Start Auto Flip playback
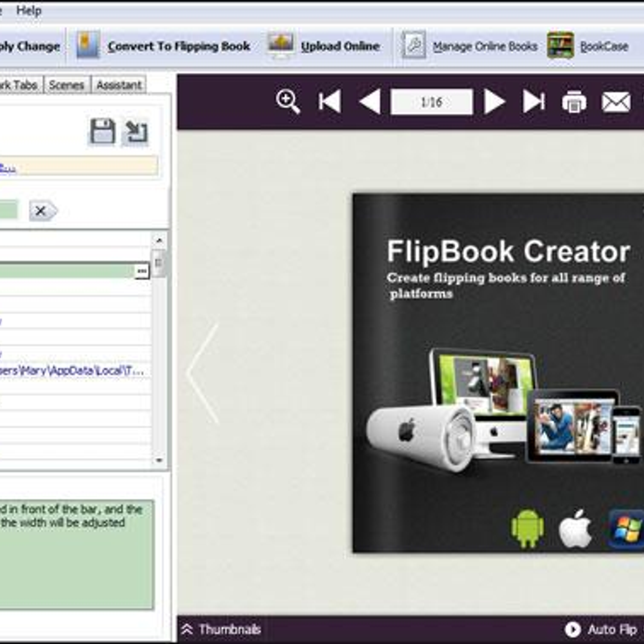 pos(601,629)
